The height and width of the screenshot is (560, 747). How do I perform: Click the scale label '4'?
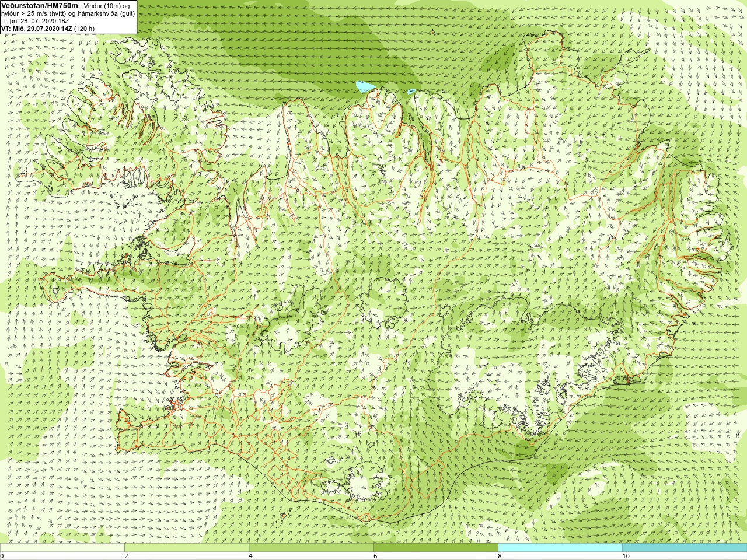tap(251, 556)
